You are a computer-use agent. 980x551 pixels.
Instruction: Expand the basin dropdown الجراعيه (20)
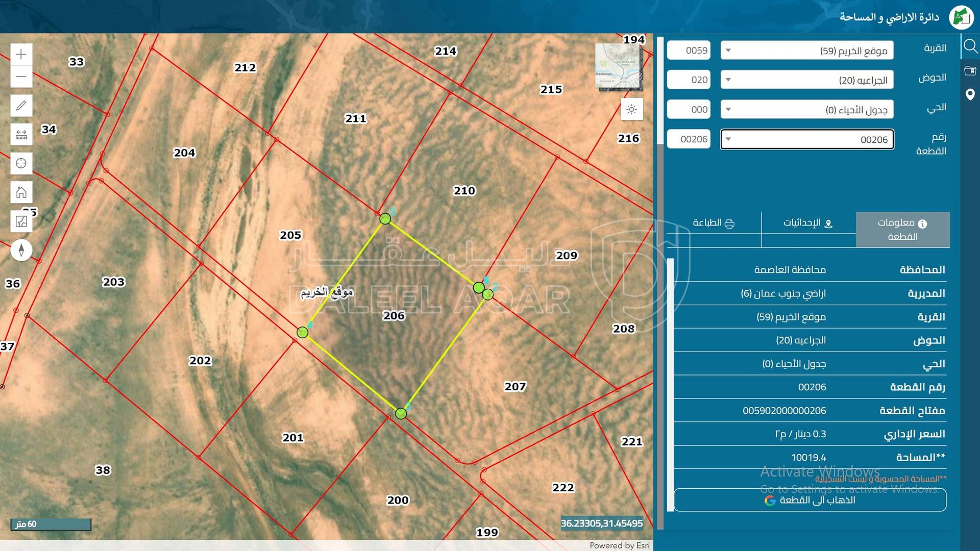806,80
